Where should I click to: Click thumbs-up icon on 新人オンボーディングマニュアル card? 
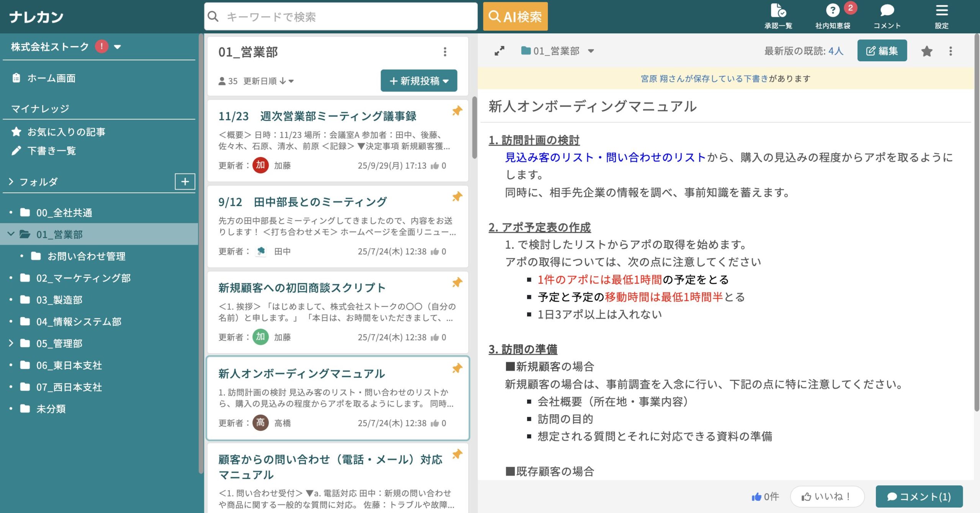[x=434, y=423]
